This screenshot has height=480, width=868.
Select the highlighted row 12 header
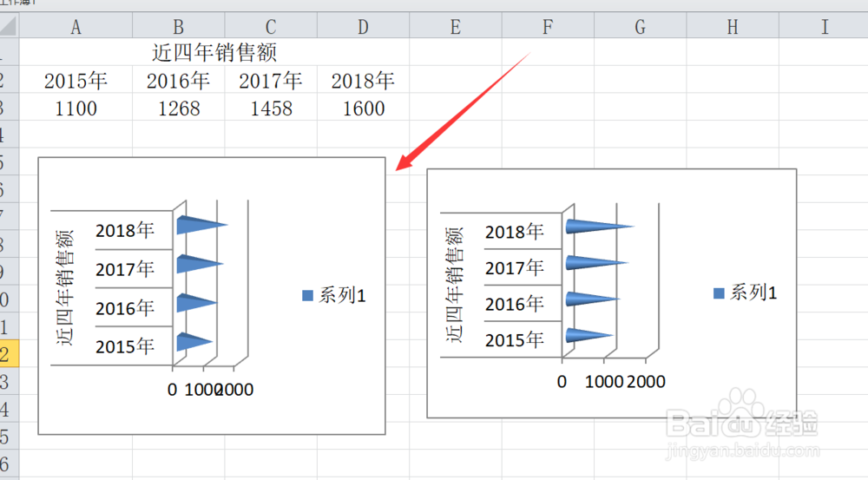9,354
